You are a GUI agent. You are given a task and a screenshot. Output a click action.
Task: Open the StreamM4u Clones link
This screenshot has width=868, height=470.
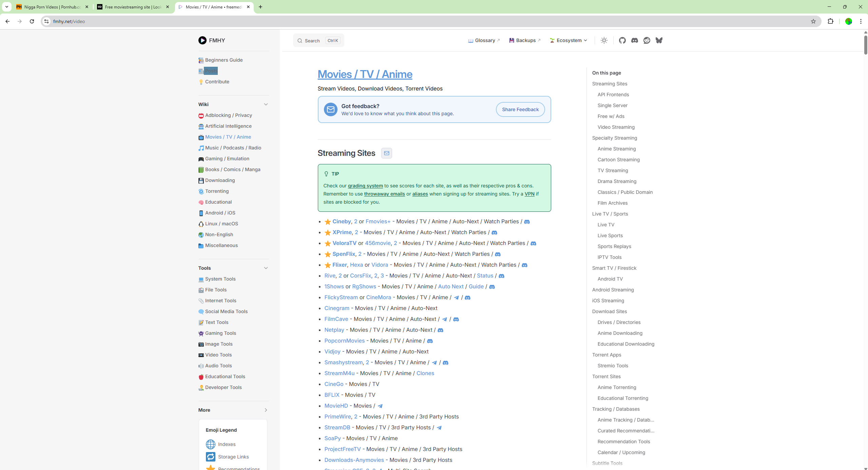click(425, 373)
